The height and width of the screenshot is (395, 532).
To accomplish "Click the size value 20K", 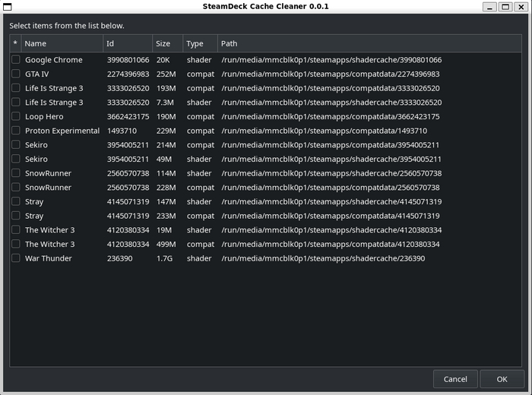I will [x=163, y=60].
